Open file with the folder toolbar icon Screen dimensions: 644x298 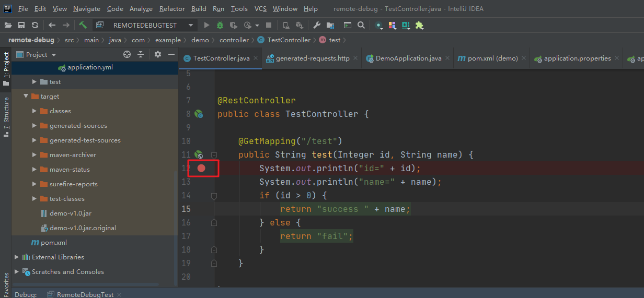click(x=8, y=25)
